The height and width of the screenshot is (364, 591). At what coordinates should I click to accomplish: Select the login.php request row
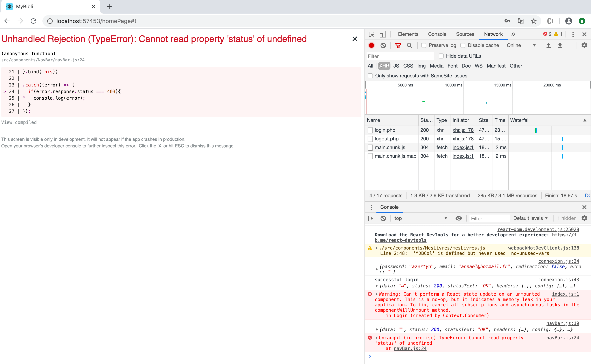click(x=385, y=130)
